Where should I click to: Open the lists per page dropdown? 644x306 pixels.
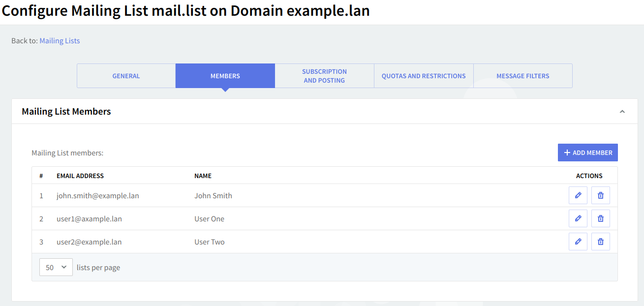[56, 267]
